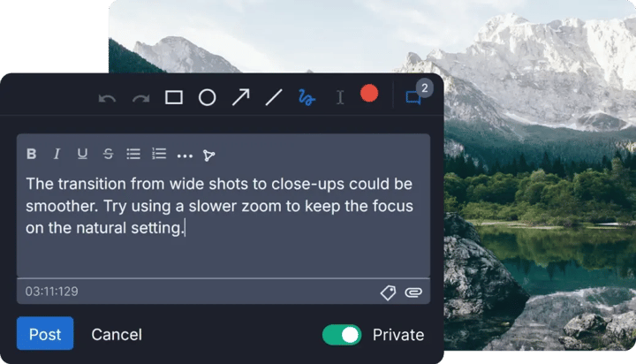Click the redo arrow icon
636x364 pixels.
tap(140, 98)
